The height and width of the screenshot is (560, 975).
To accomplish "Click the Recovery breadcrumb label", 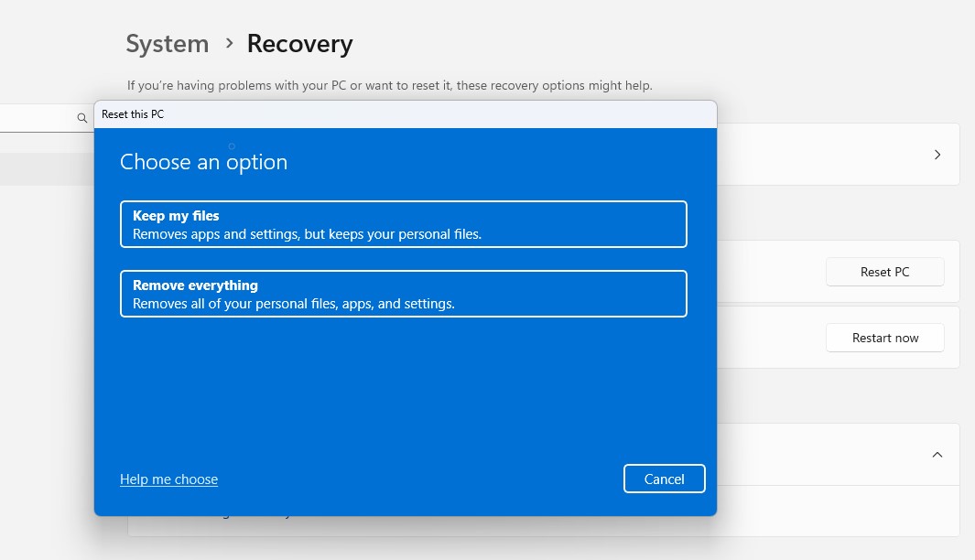I will (299, 43).
